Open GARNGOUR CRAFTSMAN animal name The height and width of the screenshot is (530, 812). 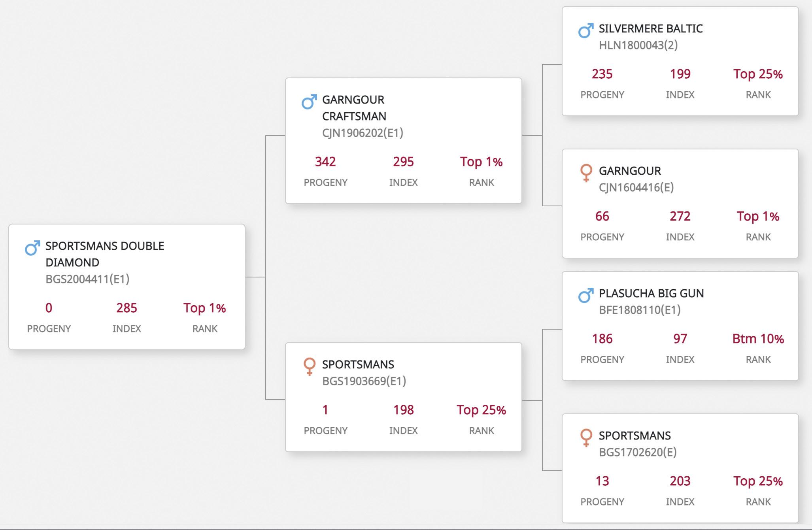pos(354,108)
